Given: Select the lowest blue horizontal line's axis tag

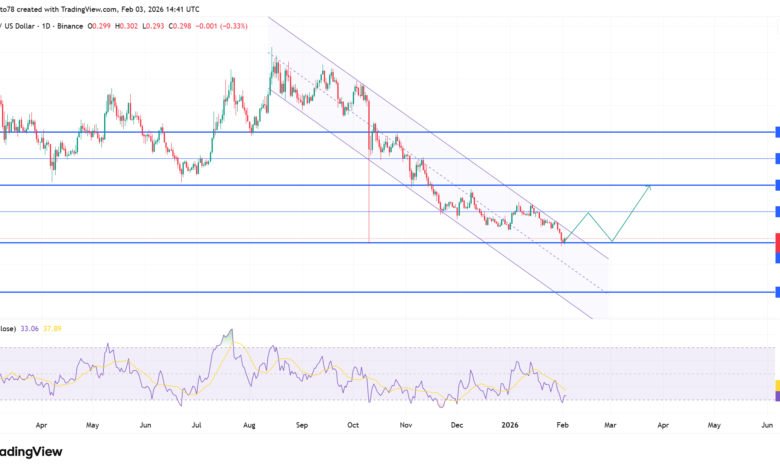Looking at the screenshot, I should 776,292.
